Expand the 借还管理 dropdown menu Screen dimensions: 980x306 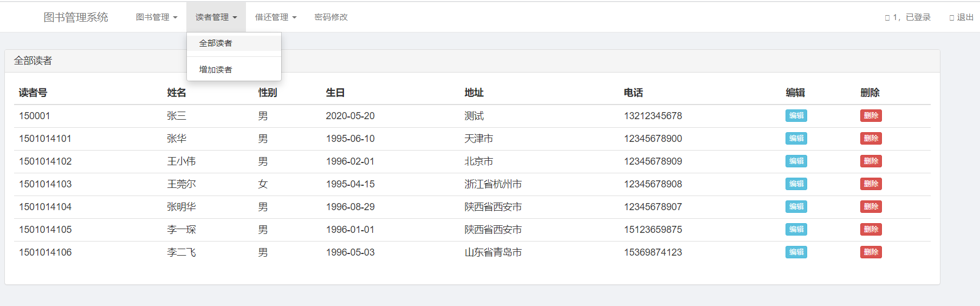(276, 17)
